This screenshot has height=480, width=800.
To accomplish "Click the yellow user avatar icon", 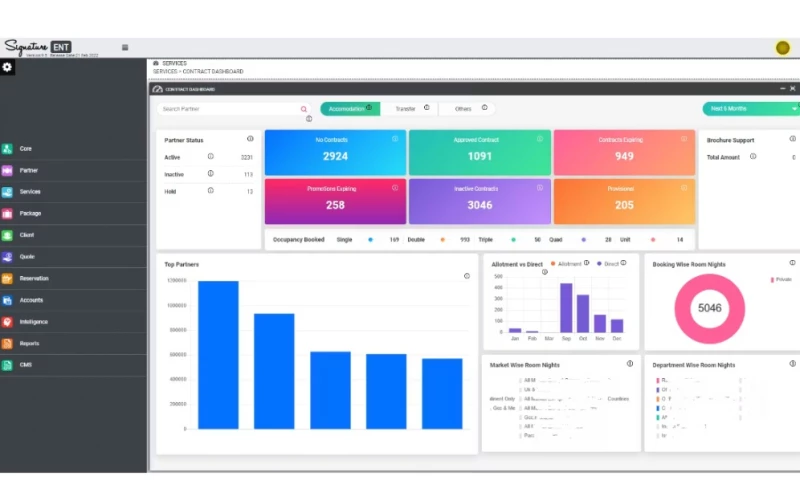I will tap(783, 48).
